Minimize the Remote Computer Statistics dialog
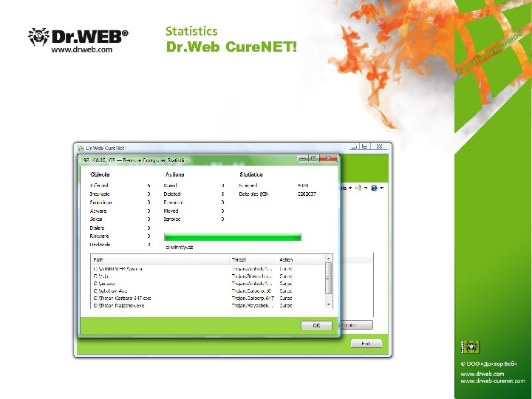 (x=303, y=158)
